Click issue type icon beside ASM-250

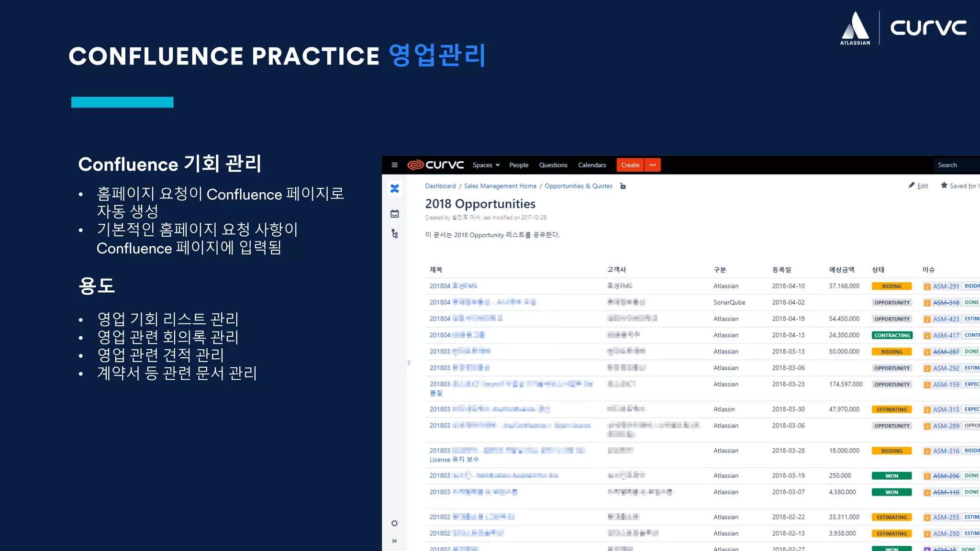click(927, 534)
